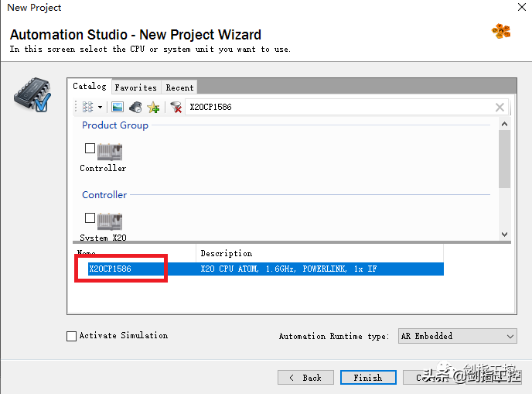The height and width of the screenshot is (394, 532).
Task: Open the view mode dropdown arrow
Action: click(101, 107)
